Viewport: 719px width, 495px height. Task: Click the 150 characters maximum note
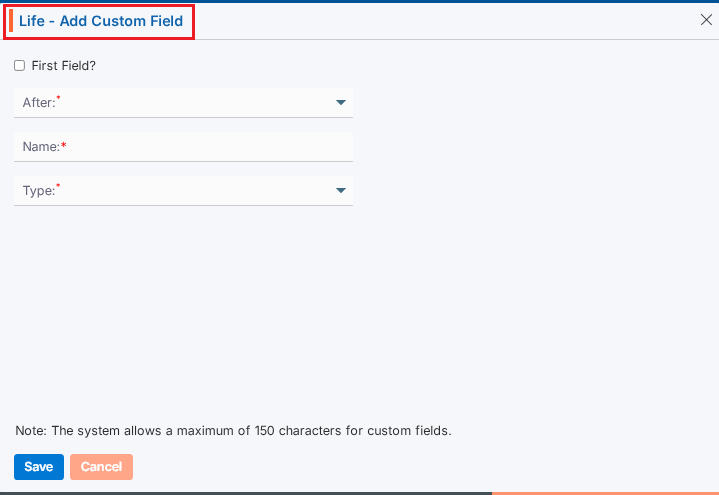point(234,431)
